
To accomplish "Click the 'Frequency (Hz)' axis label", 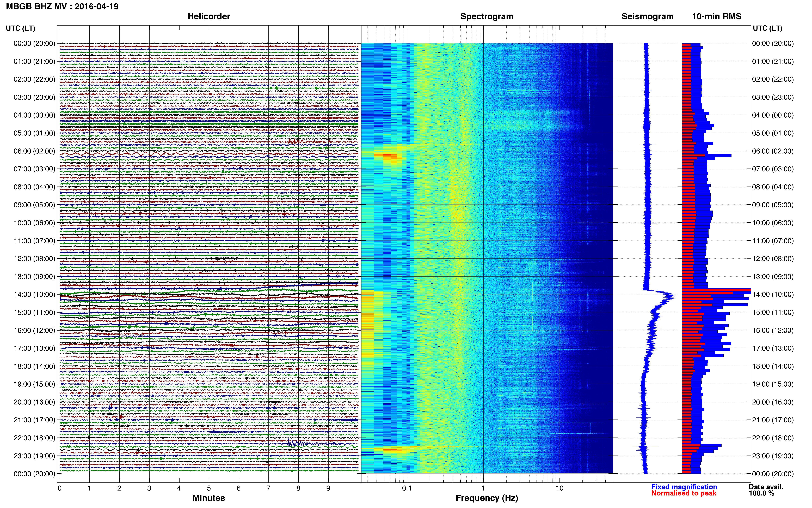I will point(487,498).
